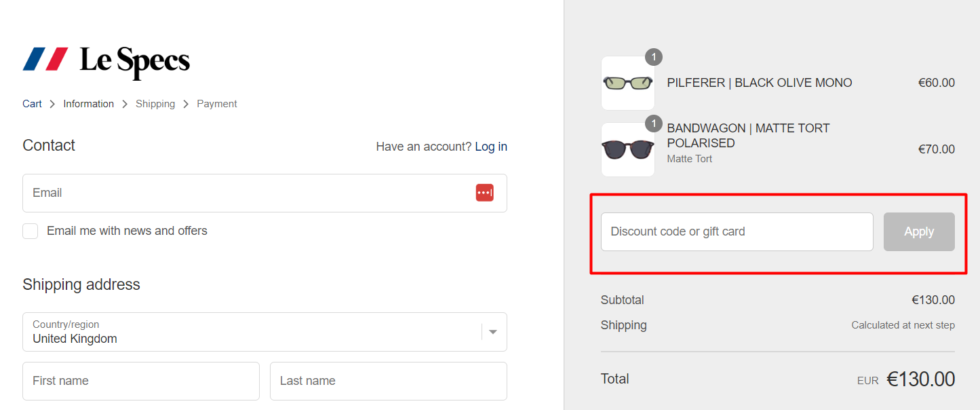Click the Pilferer sunglasses product thumbnail
This screenshot has width=980, height=410.
[628, 83]
